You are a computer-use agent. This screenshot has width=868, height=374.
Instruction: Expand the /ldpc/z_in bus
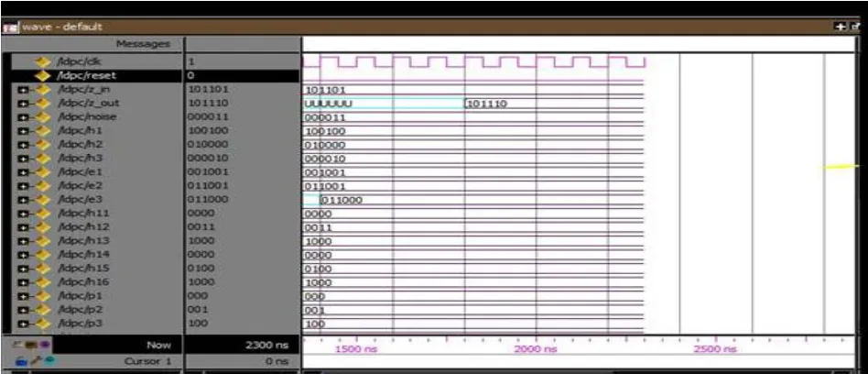pos(23,89)
